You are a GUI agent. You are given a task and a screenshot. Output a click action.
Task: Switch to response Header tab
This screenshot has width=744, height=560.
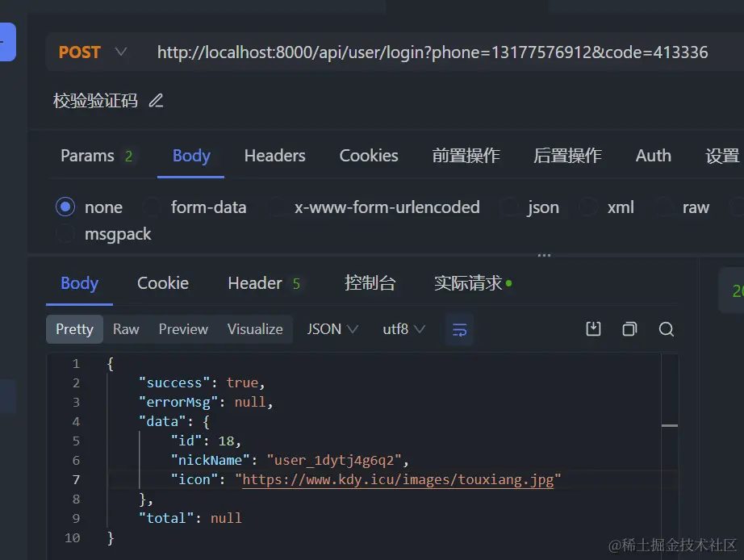[x=264, y=283]
